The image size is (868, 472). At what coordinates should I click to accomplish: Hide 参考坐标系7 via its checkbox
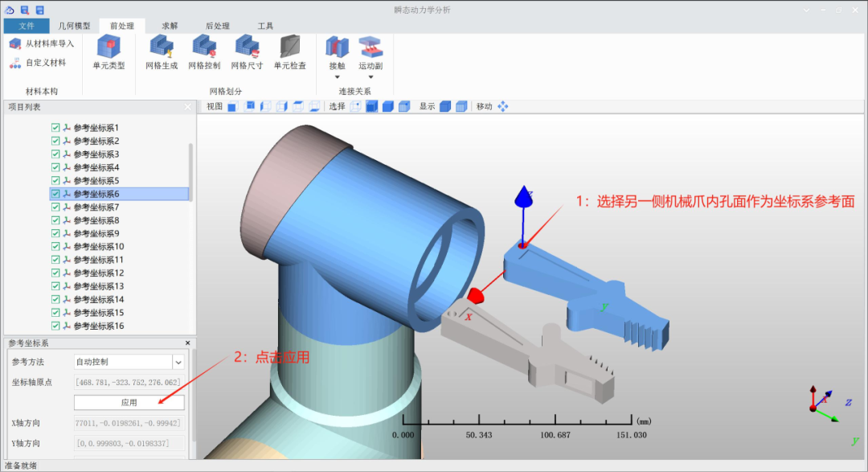click(55, 207)
